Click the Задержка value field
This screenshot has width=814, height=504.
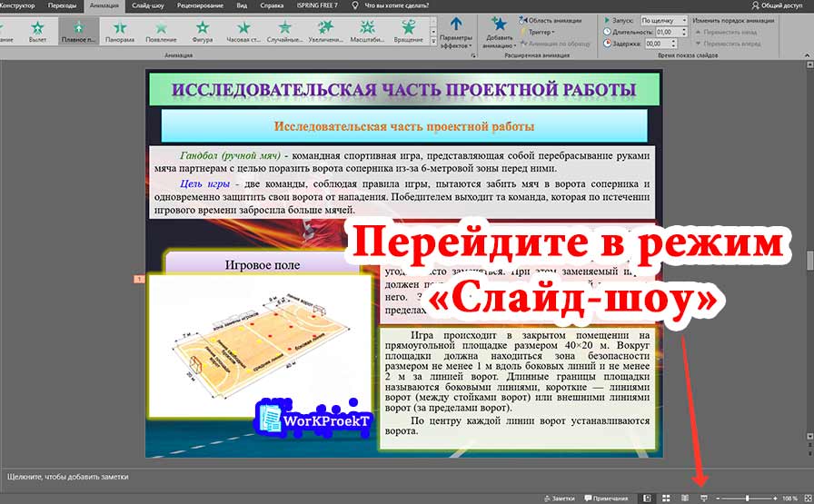pos(657,44)
